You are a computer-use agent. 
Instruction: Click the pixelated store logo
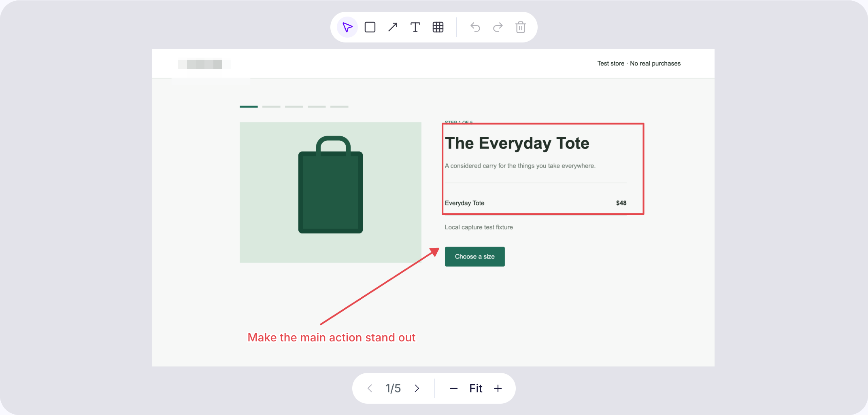pyautogui.click(x=204, y=65)
